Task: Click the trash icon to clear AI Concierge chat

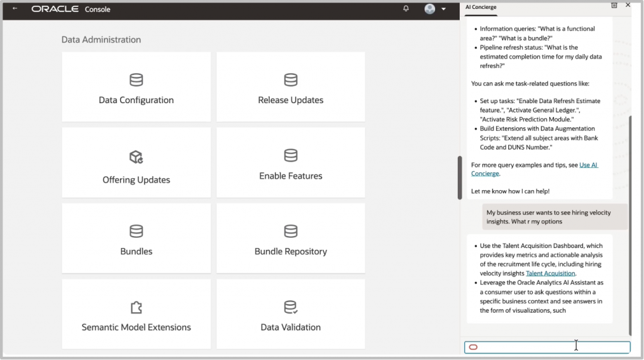Action: 614,5
